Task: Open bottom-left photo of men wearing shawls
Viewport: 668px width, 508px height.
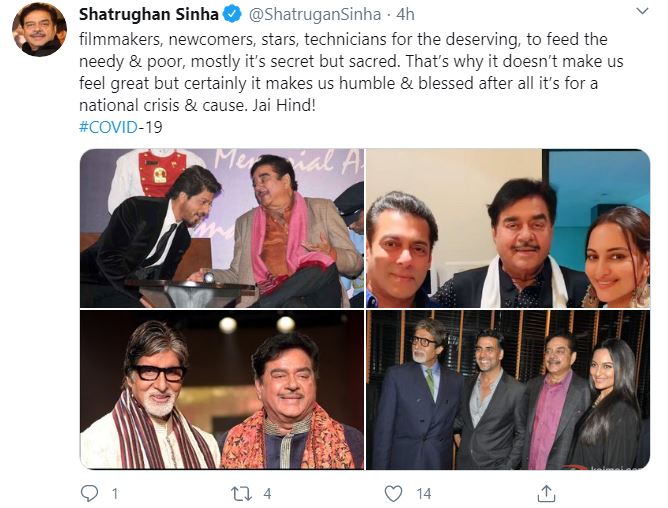Action: pyautogui.click(x=222, y=390)
